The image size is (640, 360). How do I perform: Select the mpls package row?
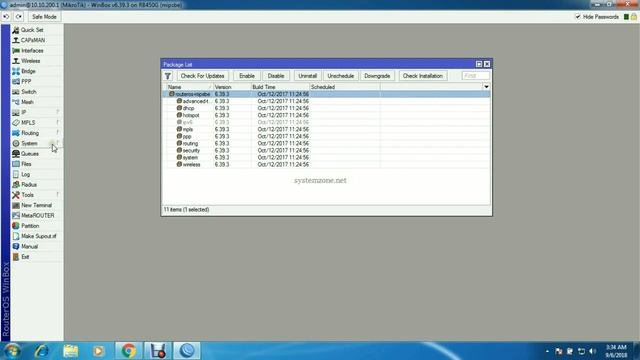pos(327,129)
